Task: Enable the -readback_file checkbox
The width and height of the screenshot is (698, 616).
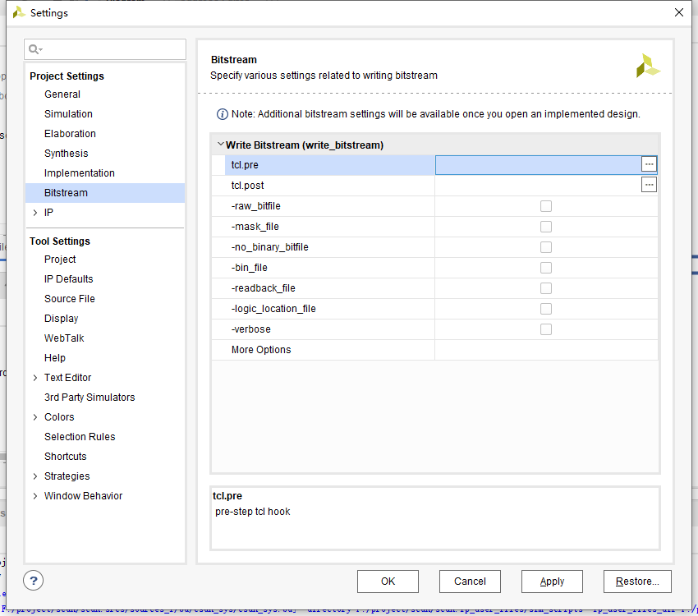Action: (546, 288)
